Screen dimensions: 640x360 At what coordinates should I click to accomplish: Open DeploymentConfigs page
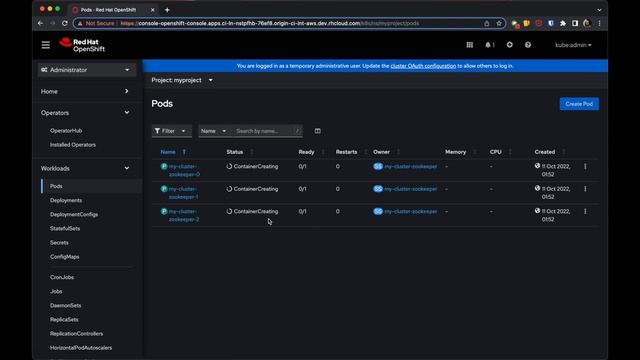click(74, 214)
